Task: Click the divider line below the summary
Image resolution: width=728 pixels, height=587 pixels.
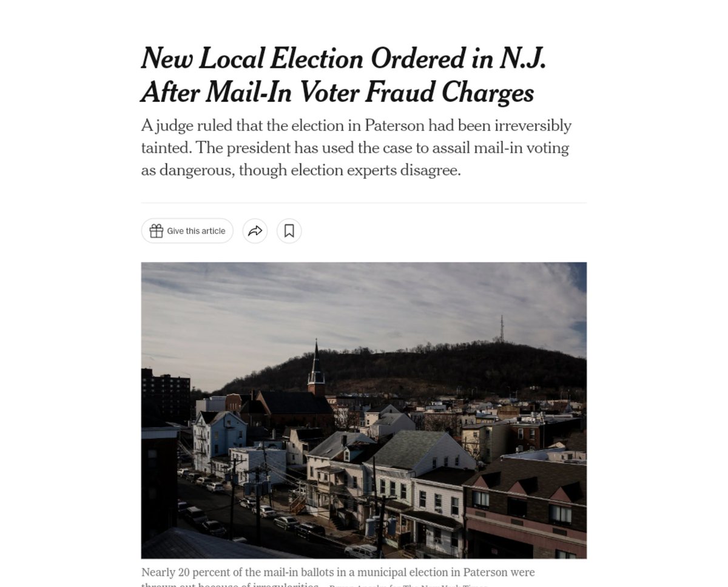Action: coord(364,203)
